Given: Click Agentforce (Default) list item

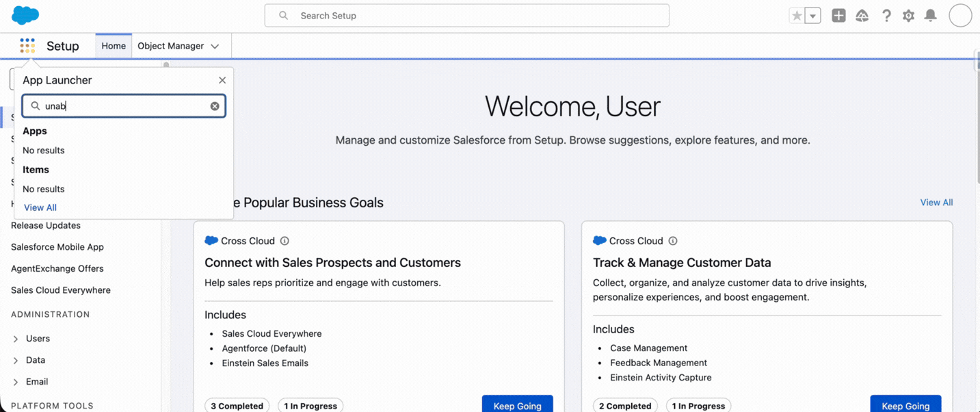Looking at the screenshot, I should tap(265, 348).
